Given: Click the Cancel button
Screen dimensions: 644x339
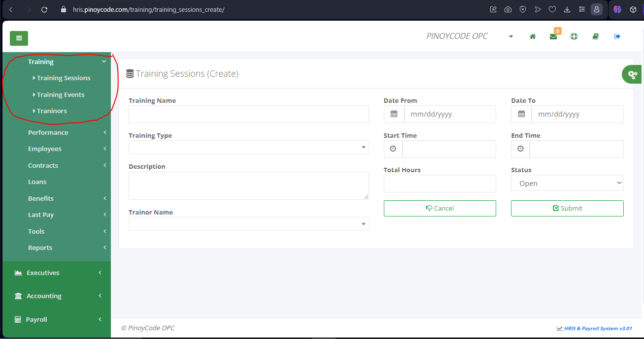Looking at the screenshot, I should tap(440, 208).
